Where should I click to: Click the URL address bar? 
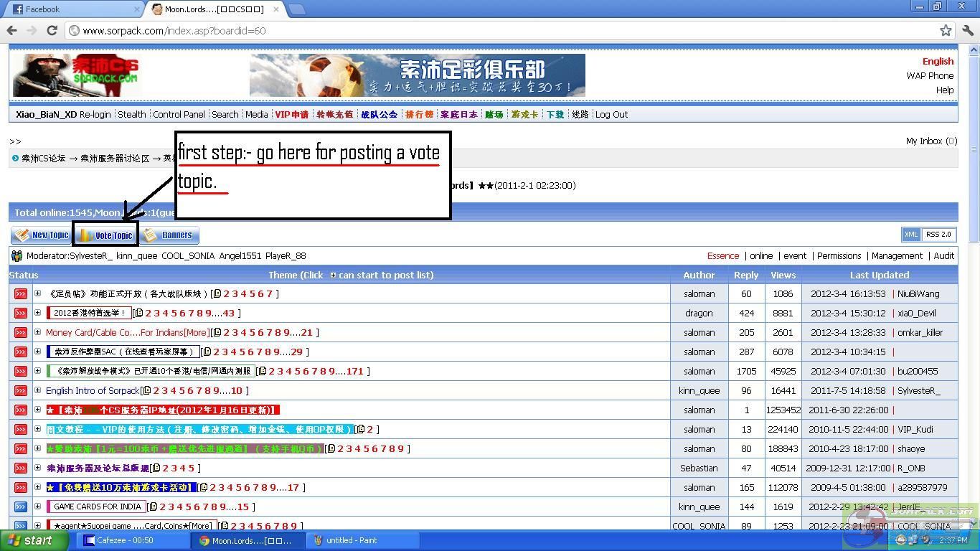click(502, 30)
